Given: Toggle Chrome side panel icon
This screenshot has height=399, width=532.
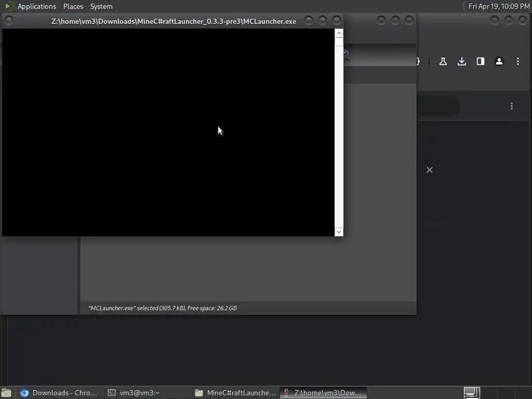Looking at the screenshot, I should [481, 61].
